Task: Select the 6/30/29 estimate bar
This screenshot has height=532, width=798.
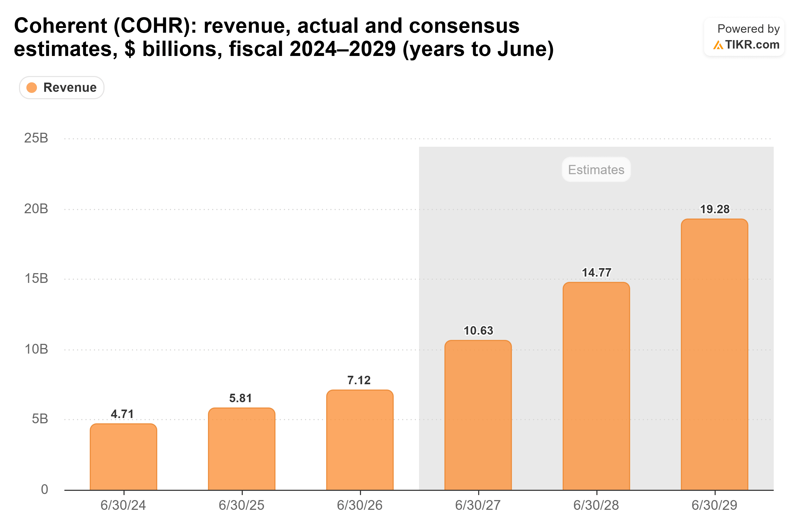Action: (x=715, y=354)
